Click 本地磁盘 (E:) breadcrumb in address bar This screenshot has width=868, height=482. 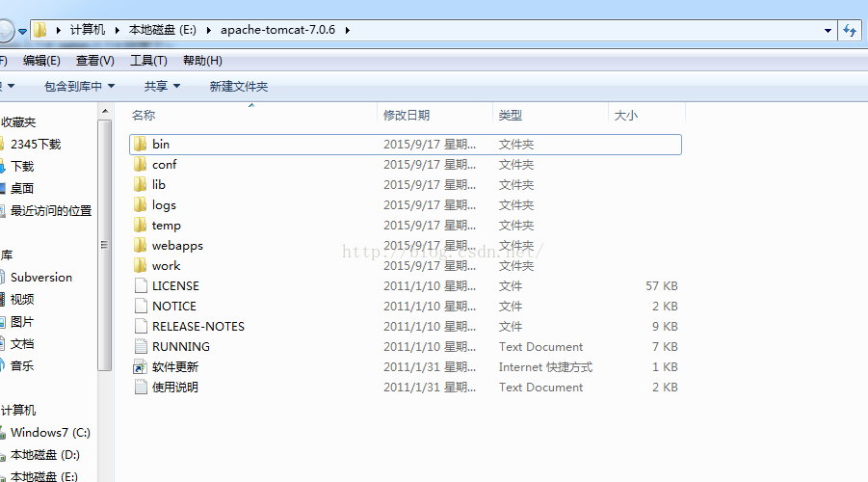tap(163, 31)
